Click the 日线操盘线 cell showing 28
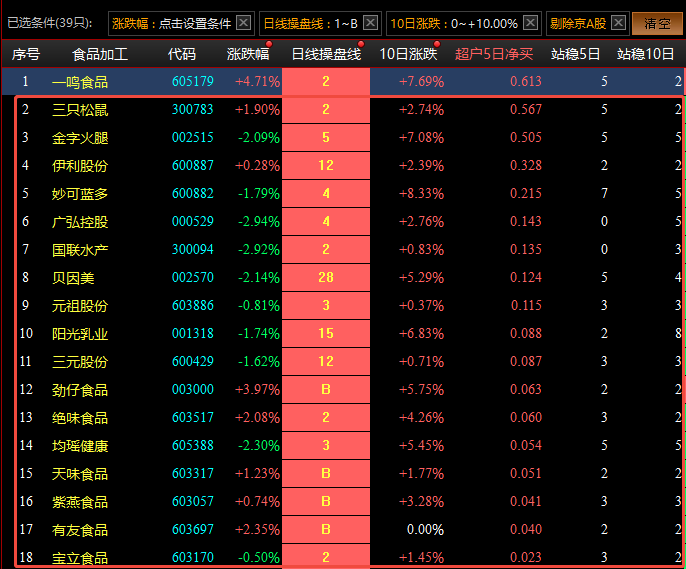Image resolution: width=686 pixels, height=569 pixels. coord(326,277)
